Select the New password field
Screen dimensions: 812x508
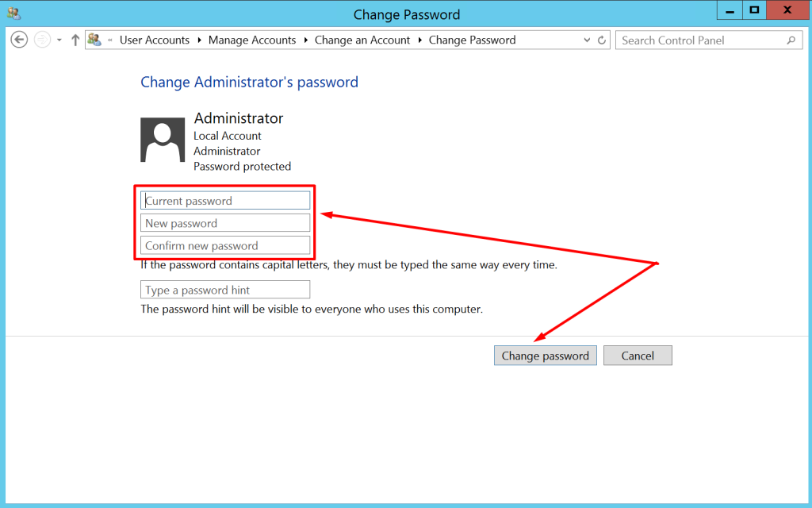[225, 223]
